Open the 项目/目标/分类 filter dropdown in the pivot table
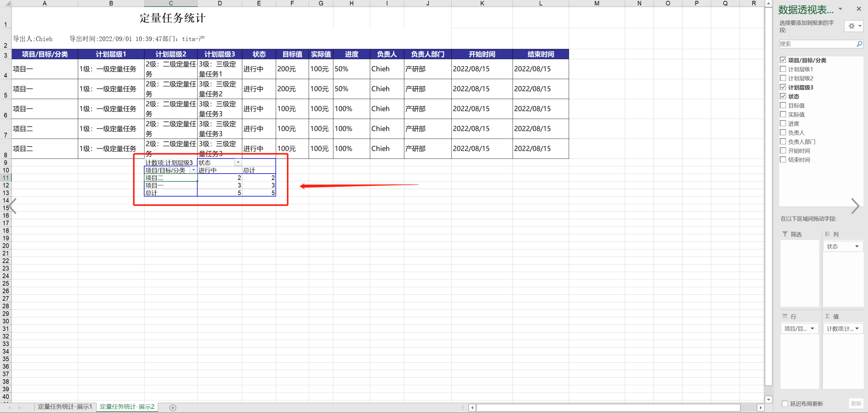The width and height of the screenshot is (868, 413). tap(194, 170)
